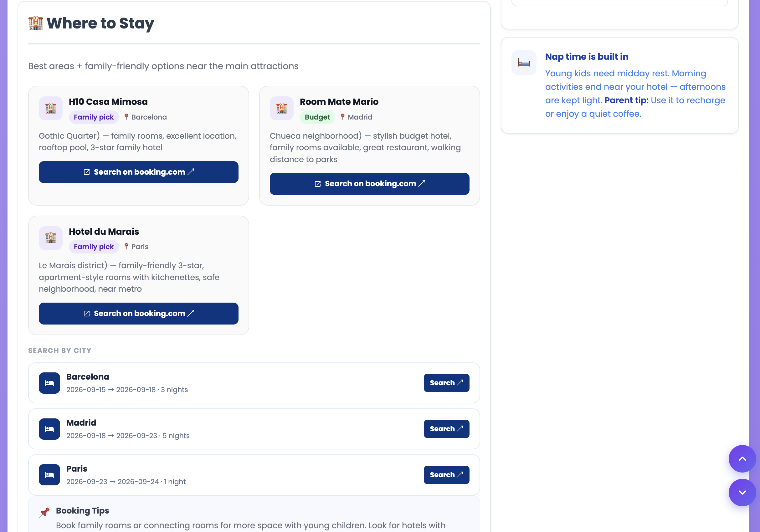The height and width of the screenshot is (532, 760).
Task: Search booking.com for Room Mate Mario
Action: pos(369,184)
